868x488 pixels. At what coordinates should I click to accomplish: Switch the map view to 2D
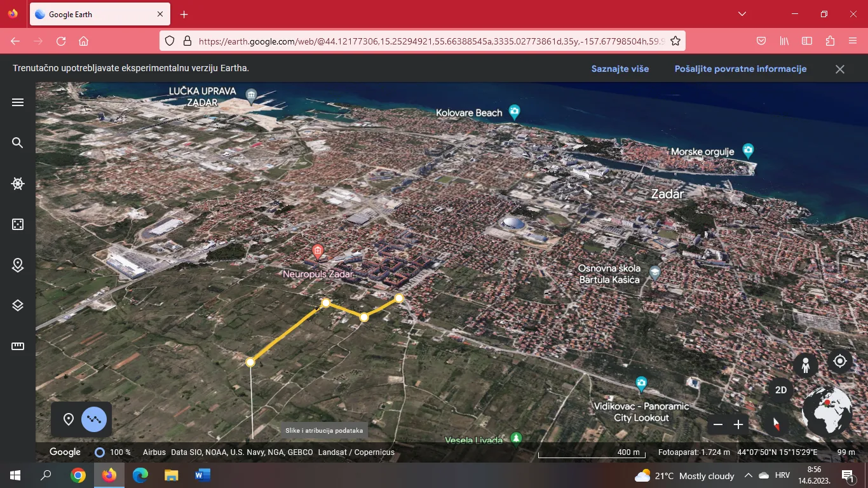(x=781, y=390)
